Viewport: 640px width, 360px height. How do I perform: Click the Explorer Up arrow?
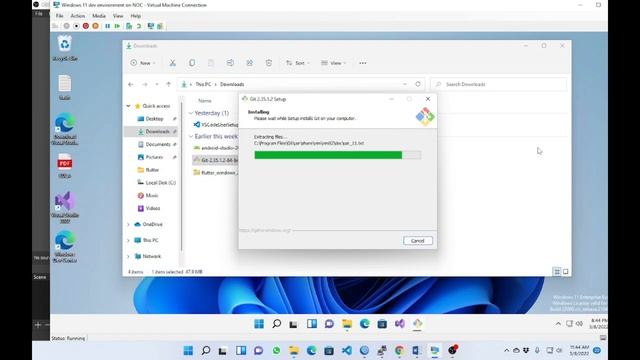coord(169,84)
